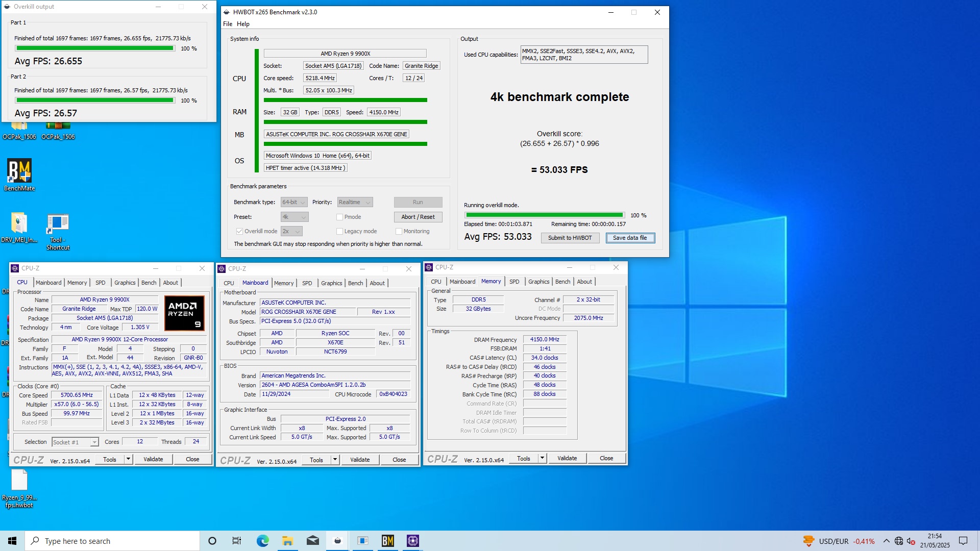Screen dimensions: 980x551
Task: Open the Priority Realtime dropdown
Action: point(355,202)
